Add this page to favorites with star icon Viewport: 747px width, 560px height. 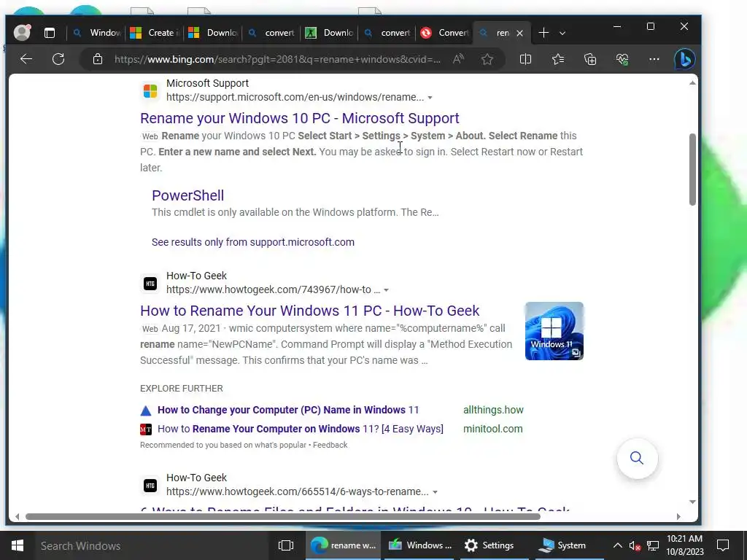487,59
